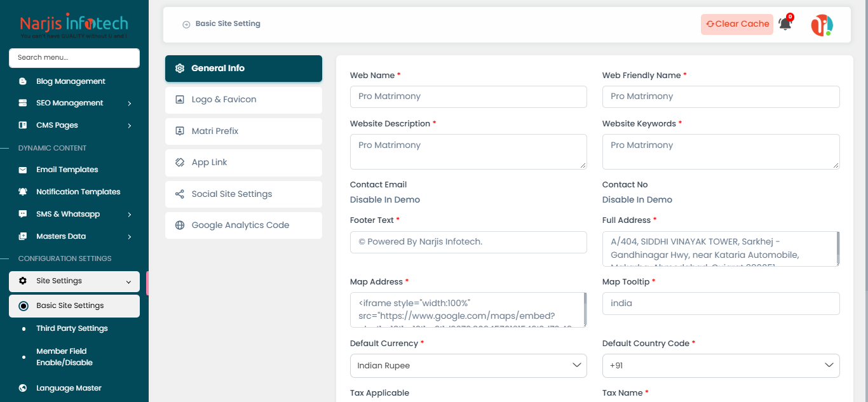The height and width of the screenshot is (402, 868).
Task: Click the CMS Pages sidebar icon
Action: pyautogui.click(x=23, y=125)
